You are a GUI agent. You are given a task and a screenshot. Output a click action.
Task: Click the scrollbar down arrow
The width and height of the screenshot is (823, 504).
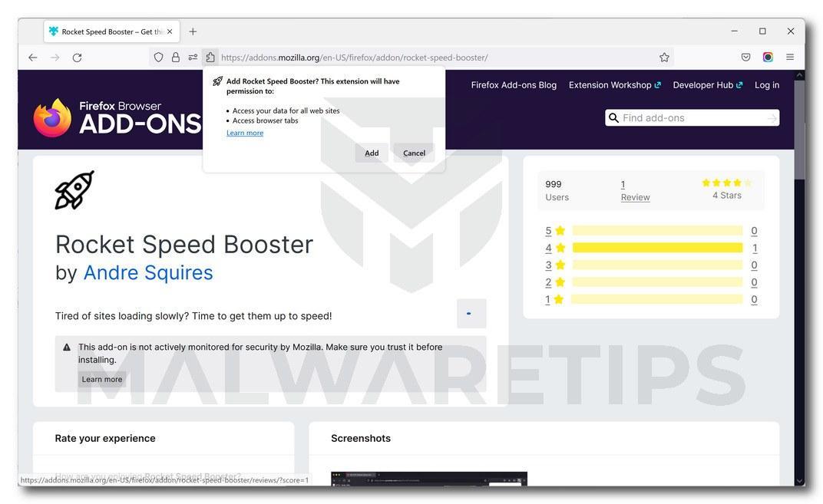(x=799, y=481)
